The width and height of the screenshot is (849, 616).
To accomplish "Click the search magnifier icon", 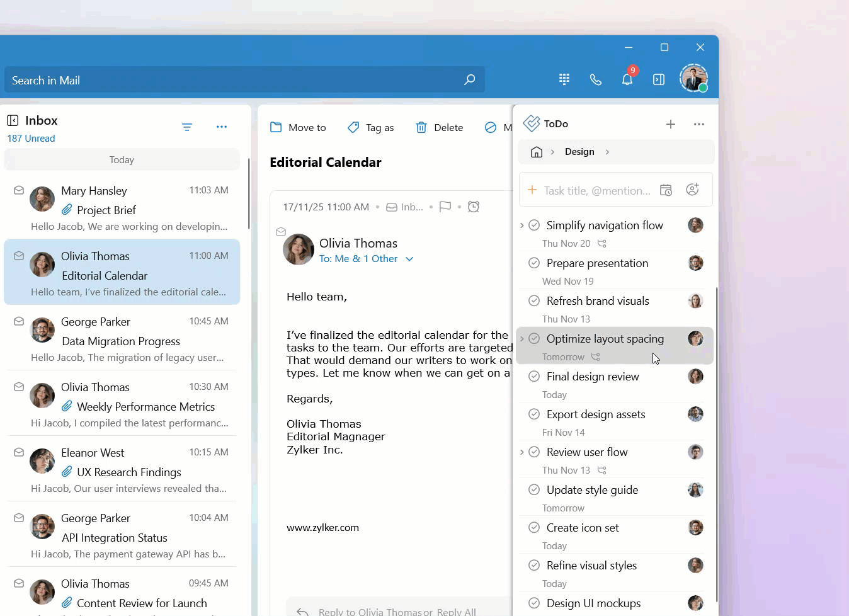I will click(469, 80).
